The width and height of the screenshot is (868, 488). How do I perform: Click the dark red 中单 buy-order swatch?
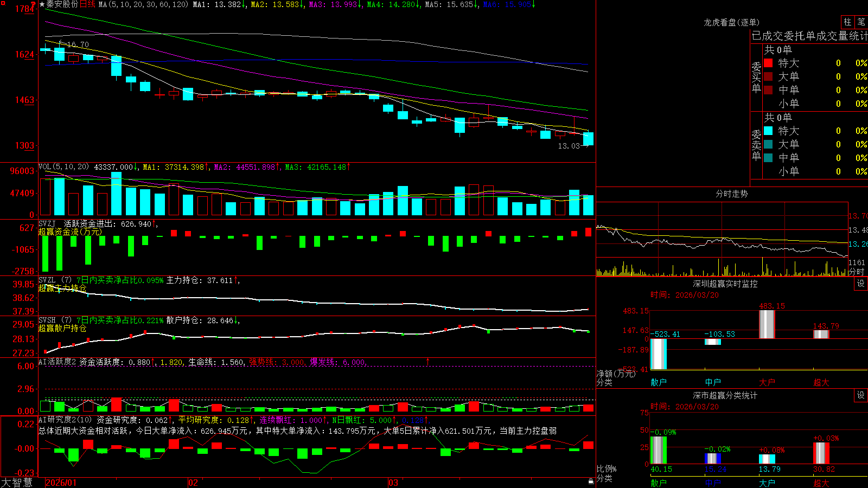click(768, 90)
